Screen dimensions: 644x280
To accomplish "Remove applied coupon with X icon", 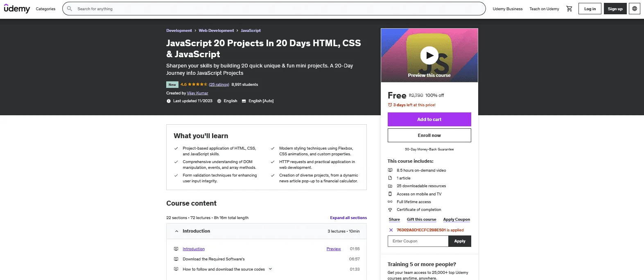I will point(391,230).
